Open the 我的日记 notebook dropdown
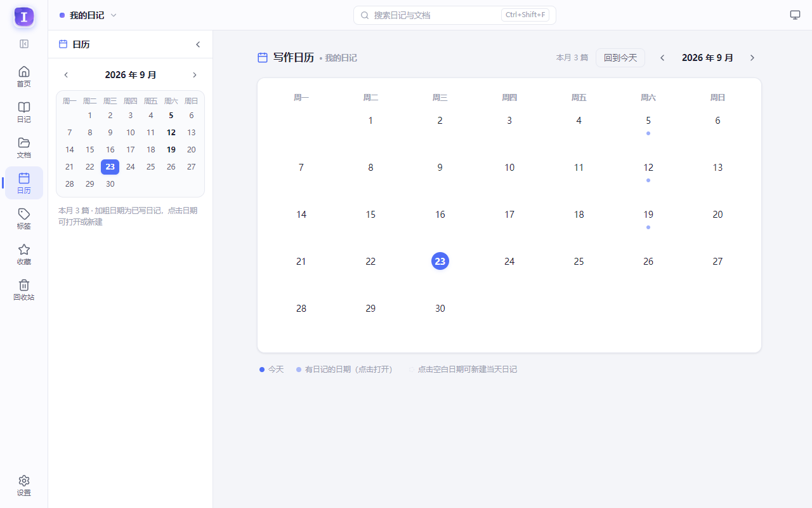This screenshot has width=812, height=508. point(88,15)
